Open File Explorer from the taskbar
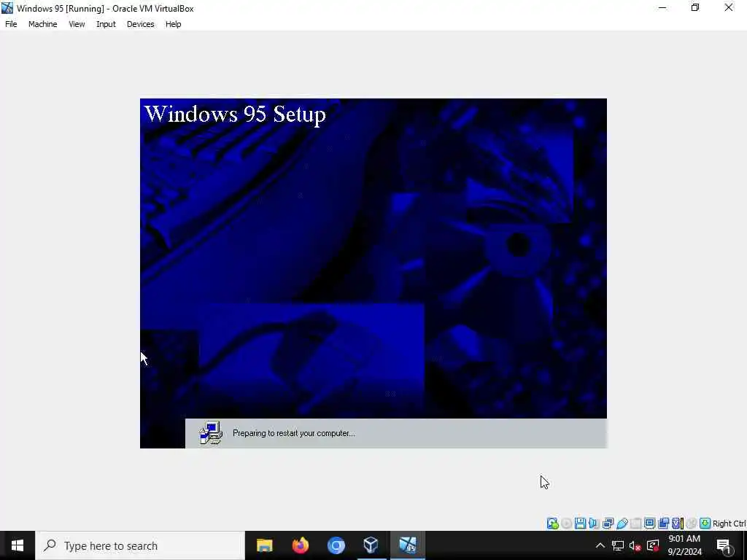This screenshot has width=747, height=560. click(264, 545)
